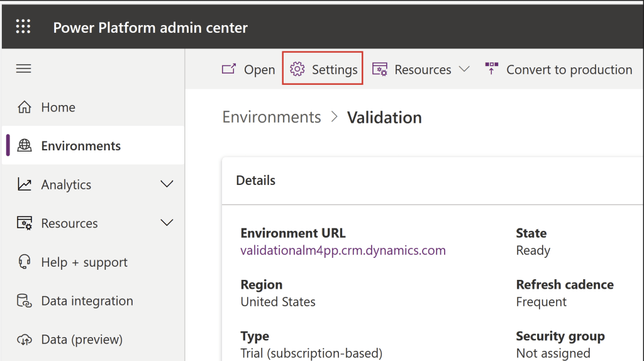
Task: Open the validationalm4pp environment URL link
Action: pyautogui.click(x=343, y=250)
